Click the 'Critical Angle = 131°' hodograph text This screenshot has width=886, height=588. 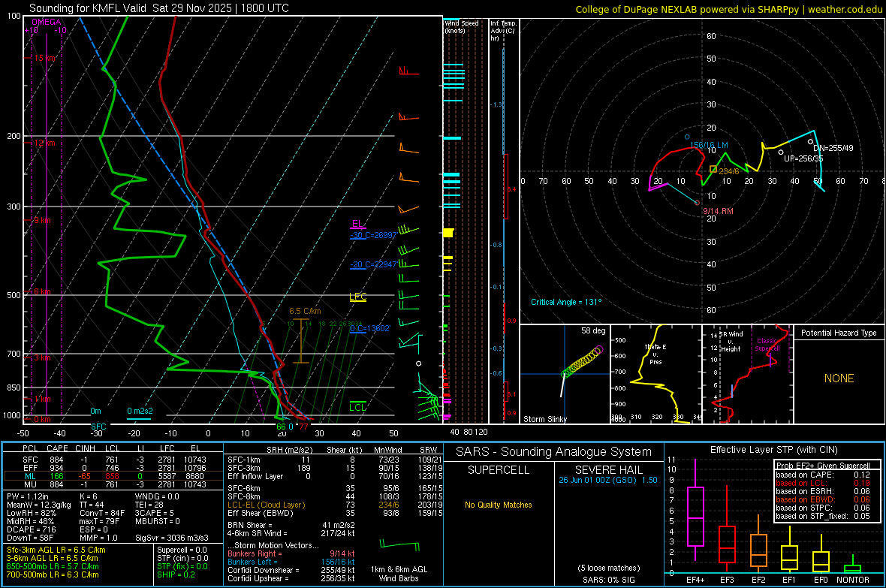coord(566,302)
